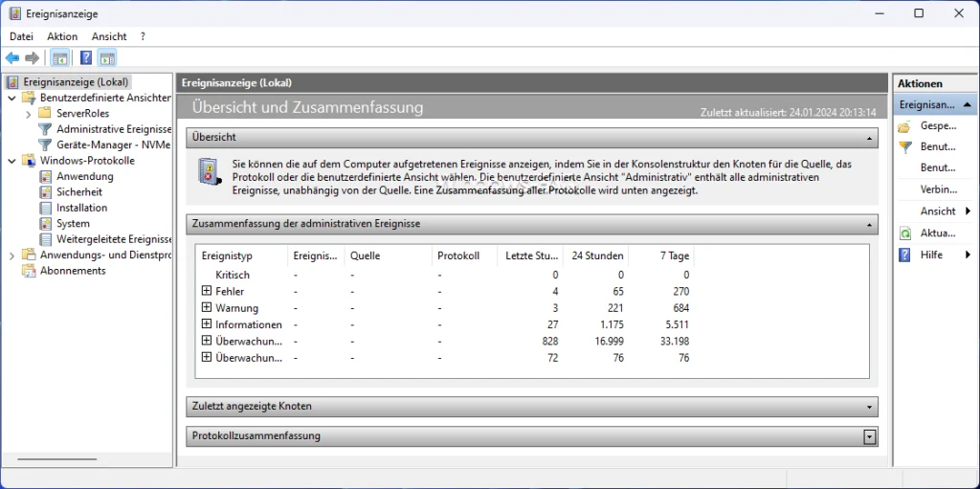Open the Hilfe submenu arrow in Aktionen
The width and height of the screenshot is (980, 489).
968,255
